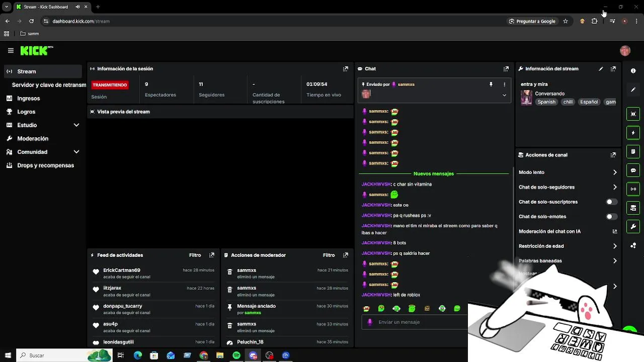Insert the heart-eyes green emote
644x362 pixels.
(381, 309)
